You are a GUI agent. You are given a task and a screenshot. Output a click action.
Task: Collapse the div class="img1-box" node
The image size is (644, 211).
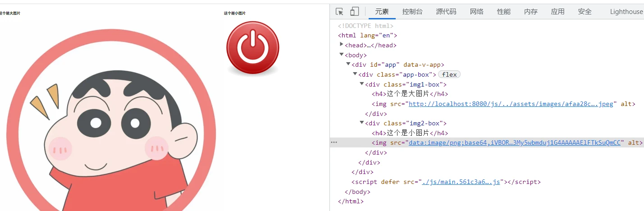(362, 84)
